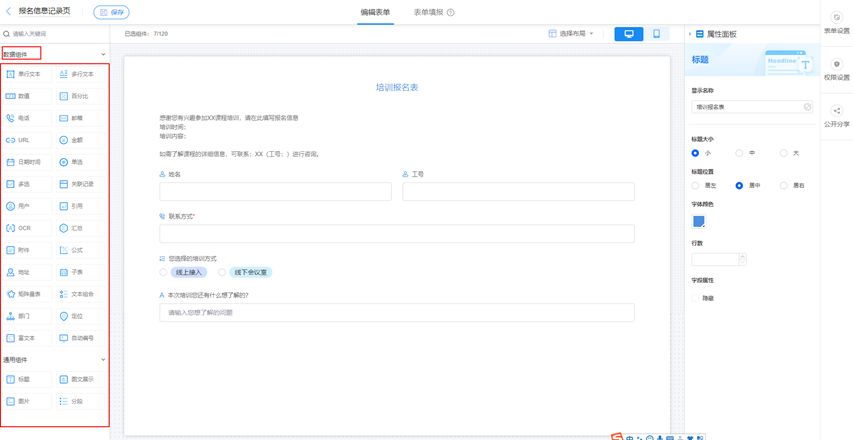Collapse the 属性面板 properties panel
853x440 pixels.
[x=690, y=34]
